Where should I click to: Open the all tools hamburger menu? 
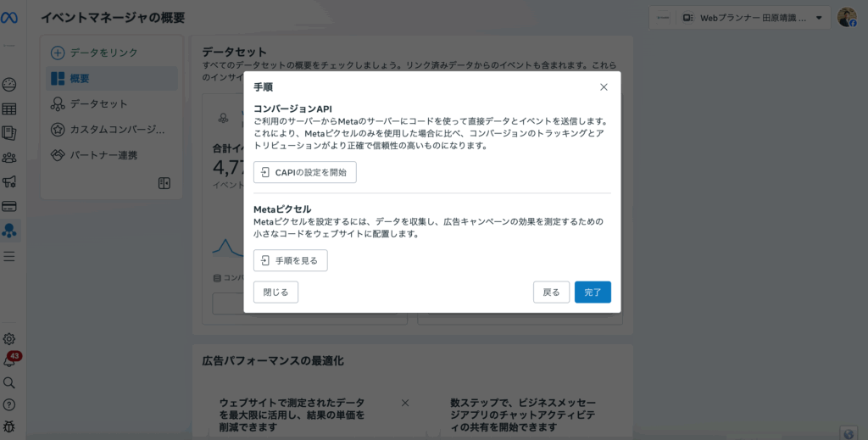click(10, 256)
